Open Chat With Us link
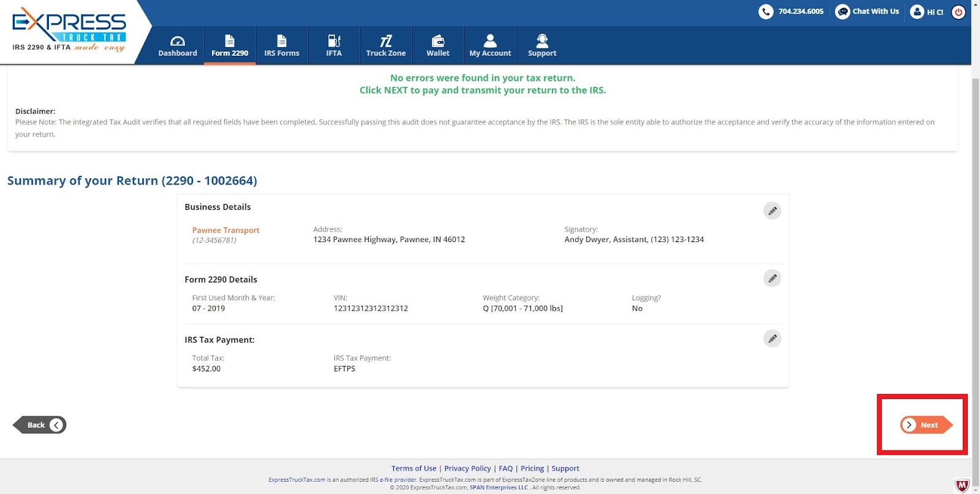The width and height of the screenshot is (980, 494). 876,12
